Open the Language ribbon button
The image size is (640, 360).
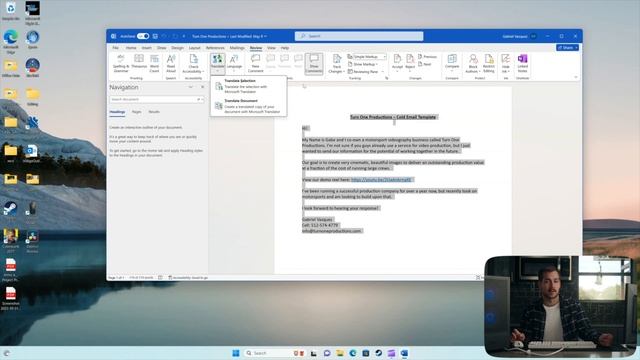click(234, 64)
